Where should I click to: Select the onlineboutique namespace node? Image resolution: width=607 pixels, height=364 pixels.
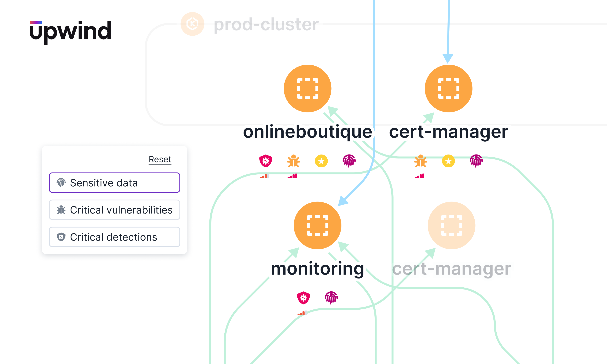[307, 89]
